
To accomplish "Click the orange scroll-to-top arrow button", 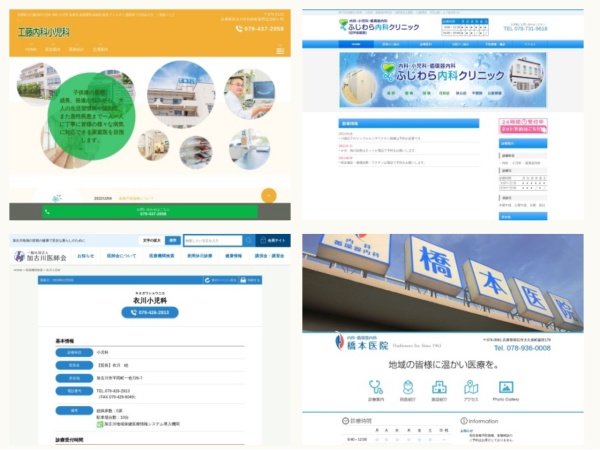I will point(269,196).
